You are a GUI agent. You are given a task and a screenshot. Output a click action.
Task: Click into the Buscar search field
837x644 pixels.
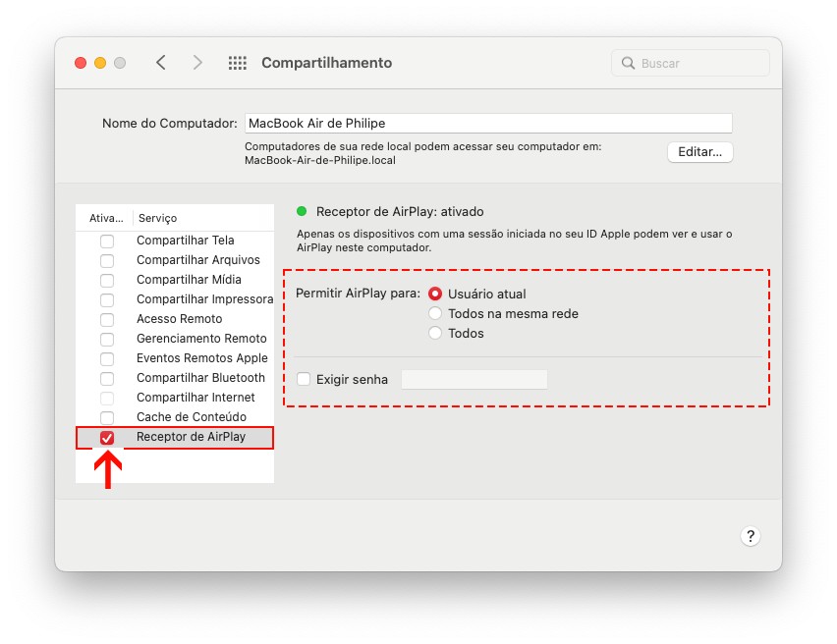click(699, 63)
